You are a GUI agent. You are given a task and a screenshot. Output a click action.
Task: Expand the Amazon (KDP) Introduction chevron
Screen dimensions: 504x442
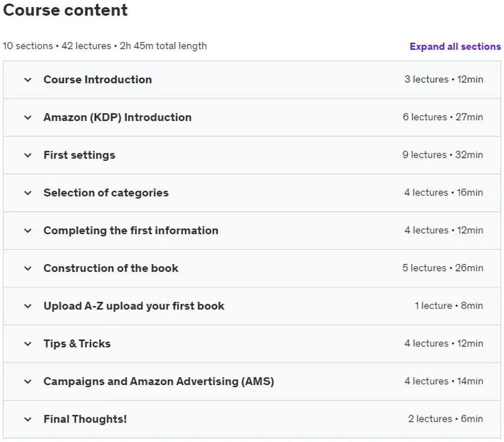[x=28, y=118]
